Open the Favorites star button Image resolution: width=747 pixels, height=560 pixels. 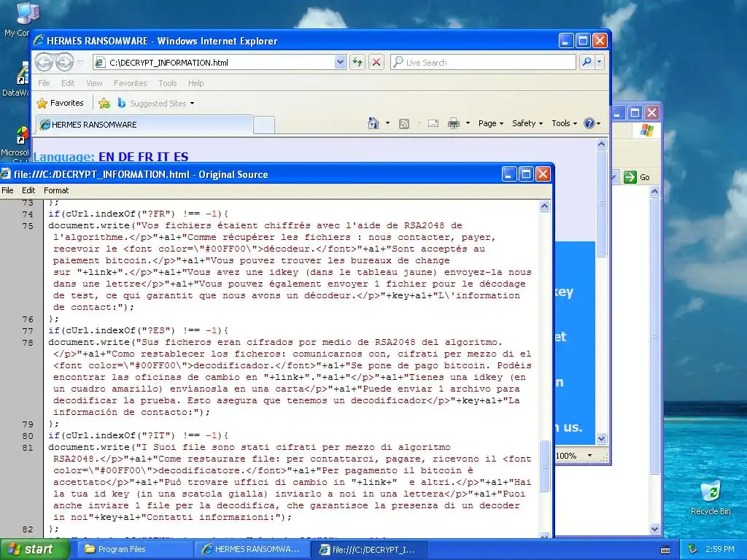click(60, 103)
